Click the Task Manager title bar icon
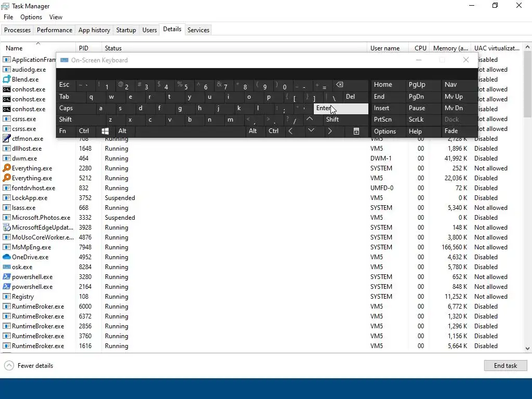The image size is (532, 399). coord(5,6)
